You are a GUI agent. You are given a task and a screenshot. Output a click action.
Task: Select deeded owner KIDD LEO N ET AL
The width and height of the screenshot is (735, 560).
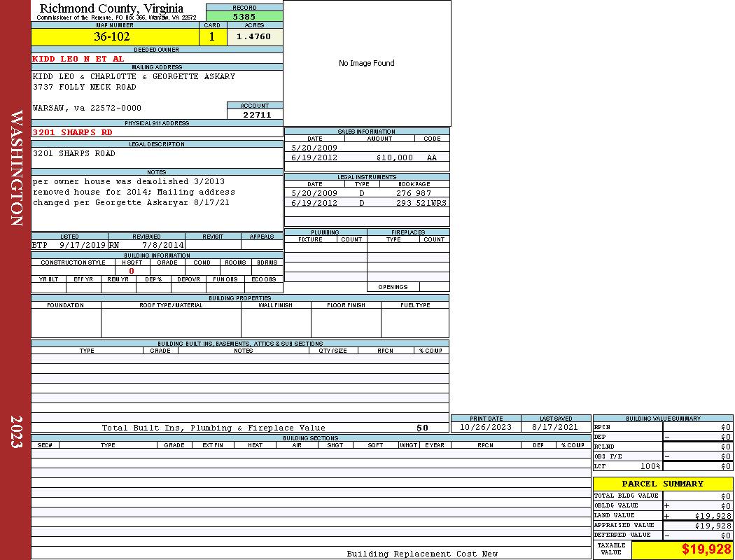click(78, 59)
